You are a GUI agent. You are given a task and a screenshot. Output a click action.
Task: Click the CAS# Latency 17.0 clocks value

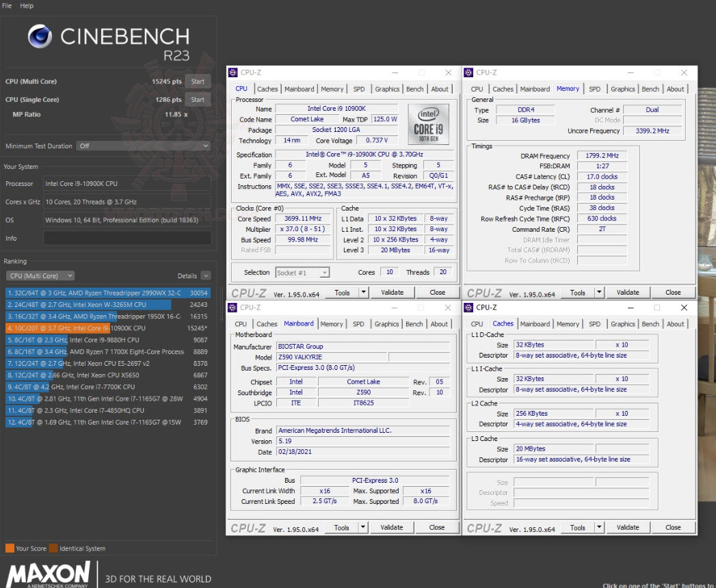[602, 176]
